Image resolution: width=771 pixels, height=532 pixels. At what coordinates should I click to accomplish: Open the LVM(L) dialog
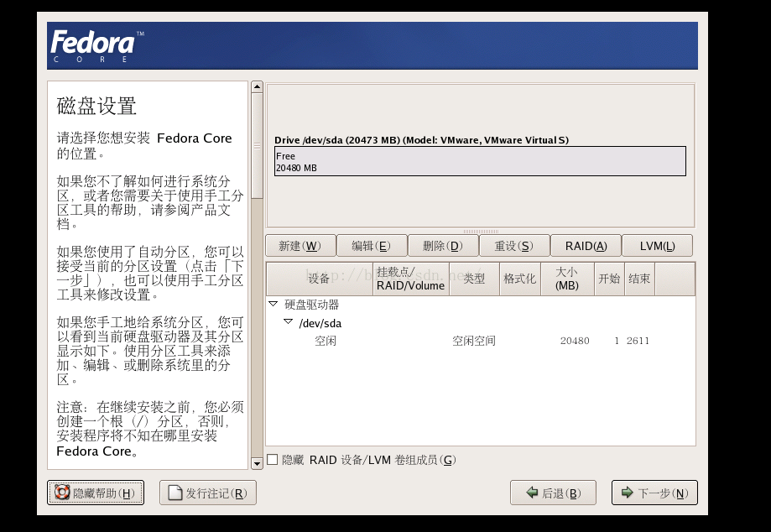tap(657, 246)
